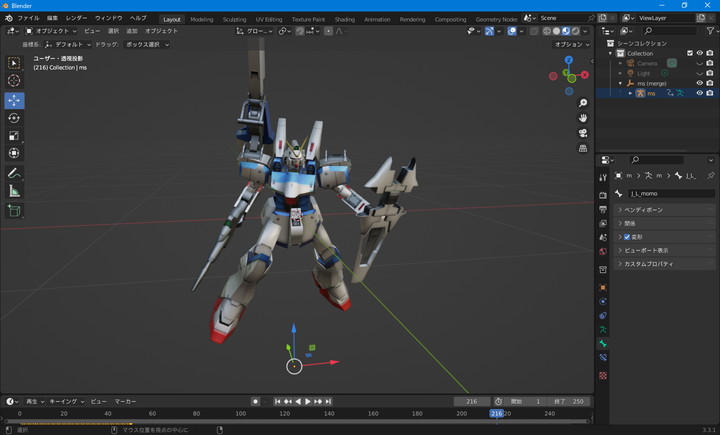Expand the カスタムプロパティ panel
This screenshot has width=720, height=435.
point(648,264)
